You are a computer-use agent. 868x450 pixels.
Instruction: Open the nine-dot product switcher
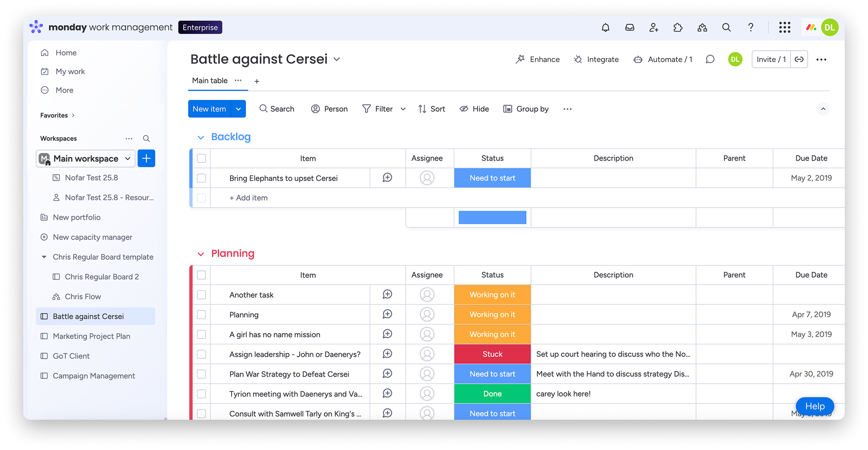point(785,27)
